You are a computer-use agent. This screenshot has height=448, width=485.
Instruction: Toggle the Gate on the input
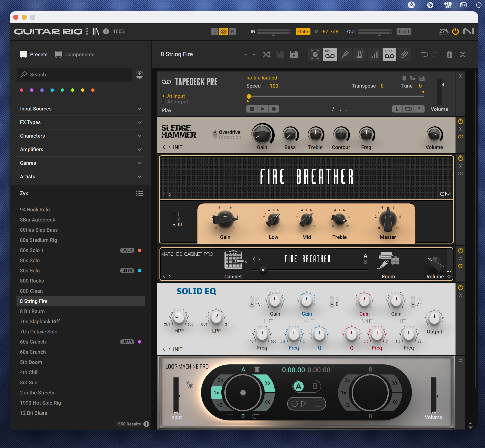pos(303,32)
